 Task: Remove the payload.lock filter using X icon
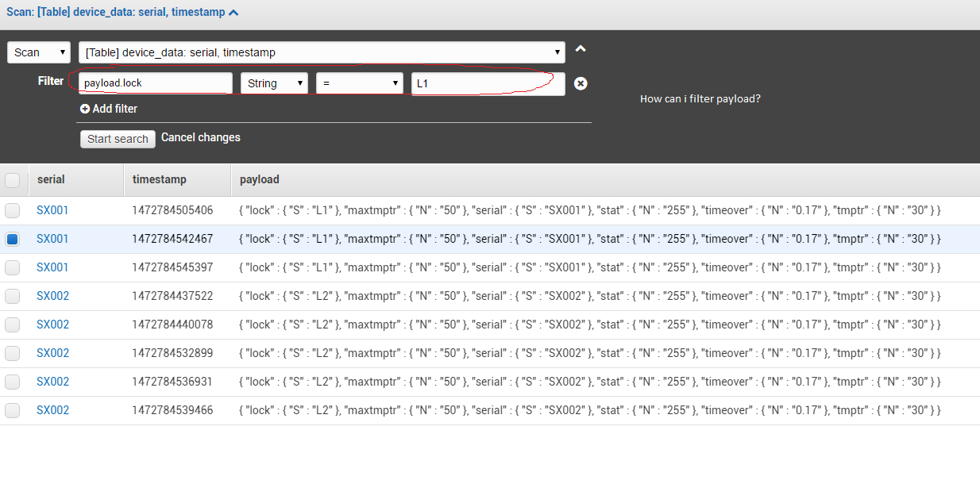tap(581, 83)
